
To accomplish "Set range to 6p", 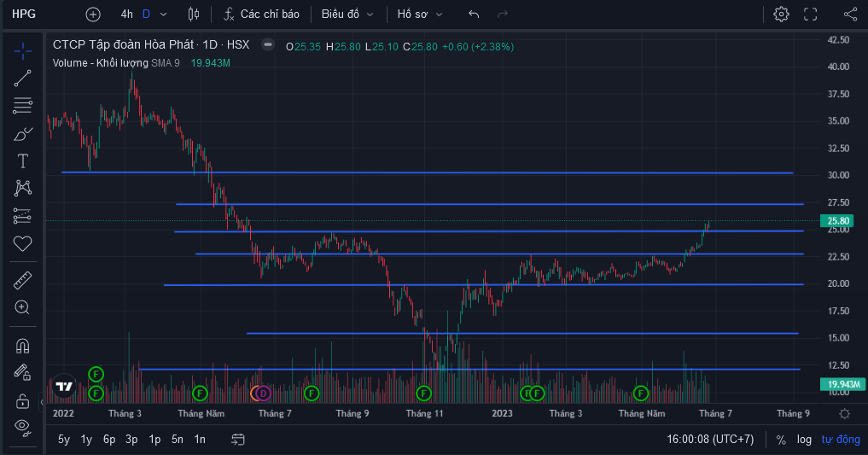I will tap(109, 440).
